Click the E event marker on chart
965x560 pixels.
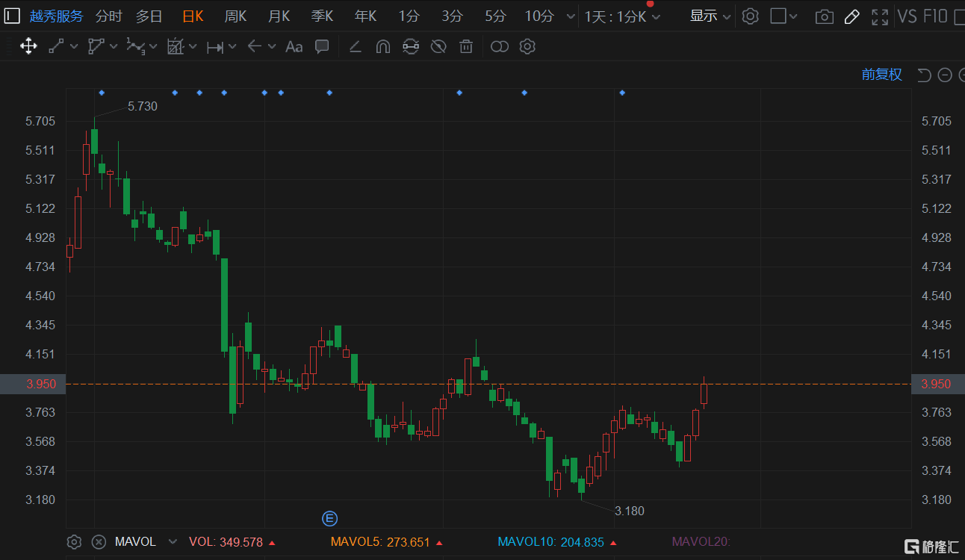click(x=329, y=518)
